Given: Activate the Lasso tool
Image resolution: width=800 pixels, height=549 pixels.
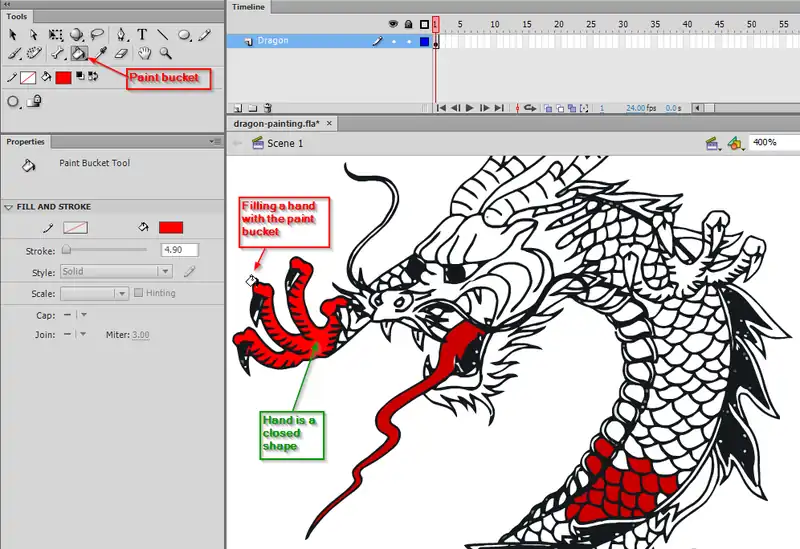Looking at the screenshot, I should [x=97, y=35].
